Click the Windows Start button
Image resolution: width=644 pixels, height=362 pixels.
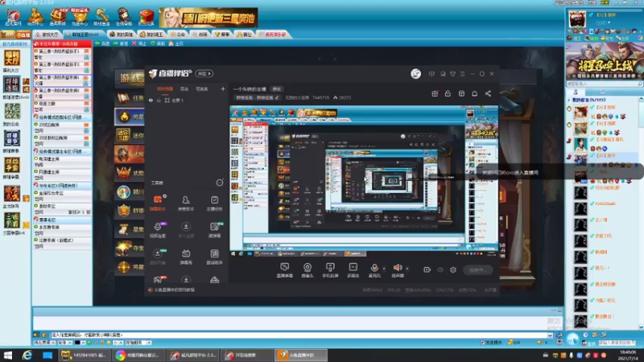tap(8, 355)
